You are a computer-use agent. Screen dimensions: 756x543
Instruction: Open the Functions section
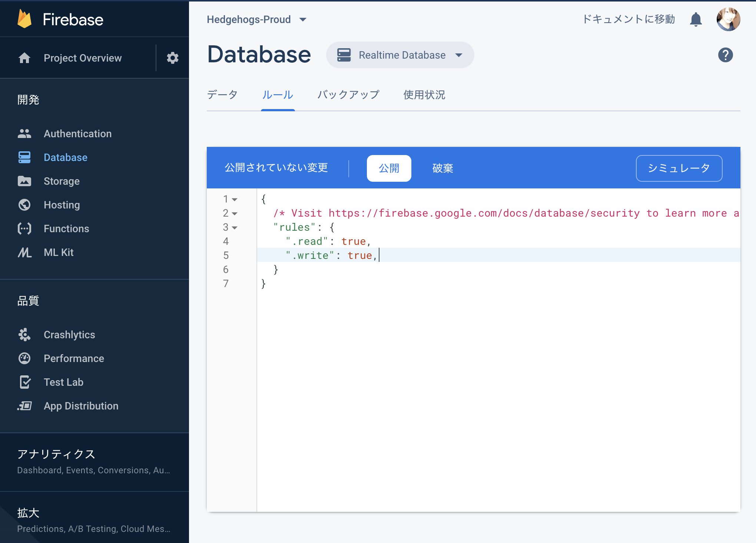click(x=66, y=228)
